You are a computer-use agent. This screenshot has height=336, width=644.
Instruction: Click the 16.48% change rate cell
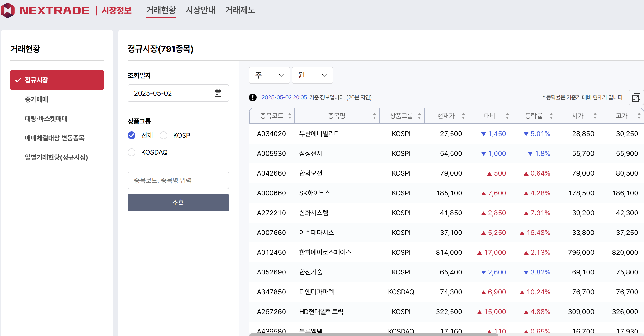pyautogui.click(x=535, y=233)
